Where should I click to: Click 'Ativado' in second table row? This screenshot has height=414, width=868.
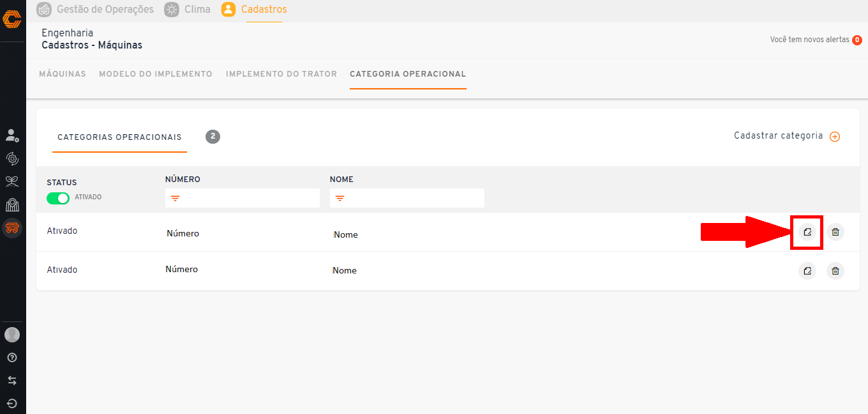[62, 270]
